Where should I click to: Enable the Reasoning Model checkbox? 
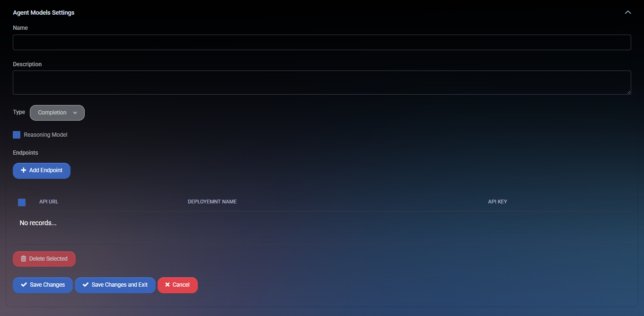[x=17, y=135]
